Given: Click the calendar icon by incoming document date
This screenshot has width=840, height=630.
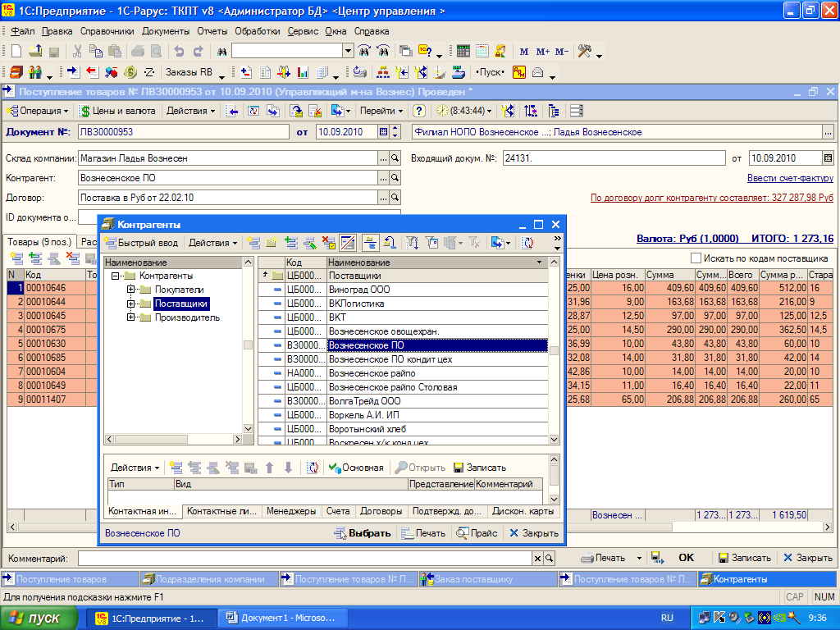Looking at the screenshot, I should 829,158.
